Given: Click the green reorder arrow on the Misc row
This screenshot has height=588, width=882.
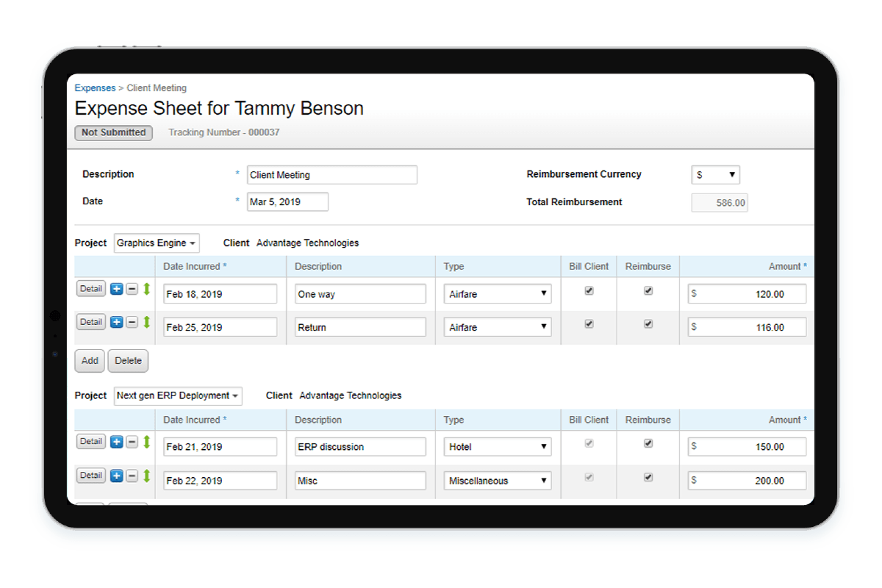Looking at the screenshot, I should [145, 476].
